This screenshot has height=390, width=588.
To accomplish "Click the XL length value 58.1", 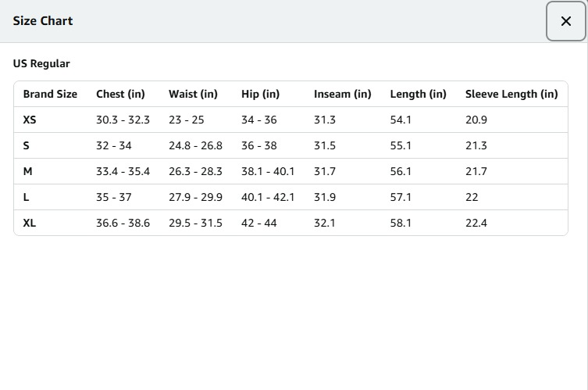I will (400, 223).
